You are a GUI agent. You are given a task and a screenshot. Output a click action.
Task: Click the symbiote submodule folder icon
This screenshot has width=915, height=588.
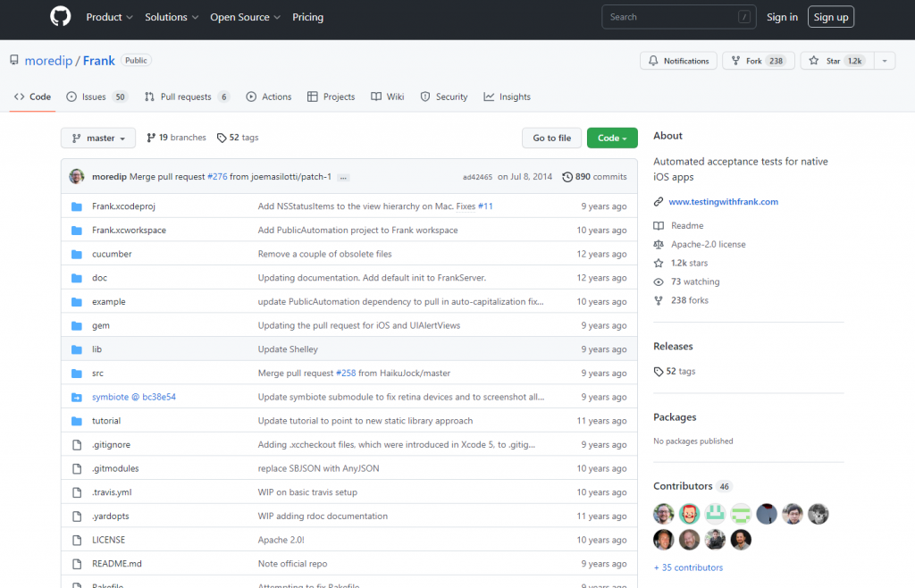pos(77,398)
